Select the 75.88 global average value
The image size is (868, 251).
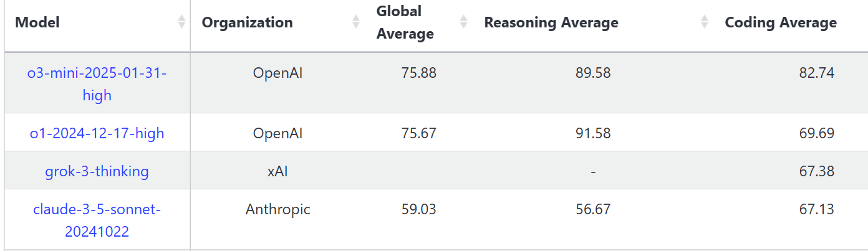419,73
